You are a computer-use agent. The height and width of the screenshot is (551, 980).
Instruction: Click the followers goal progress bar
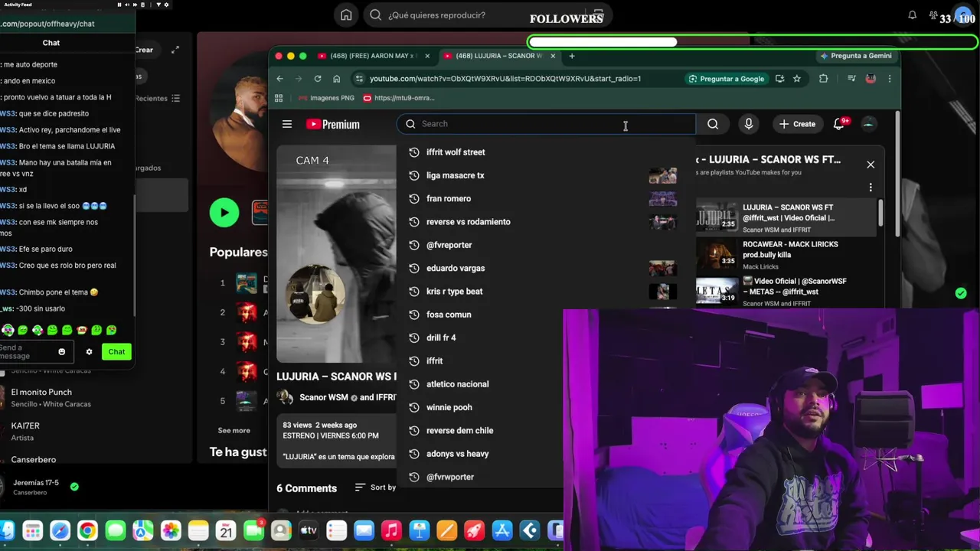(x=753, y=42)
